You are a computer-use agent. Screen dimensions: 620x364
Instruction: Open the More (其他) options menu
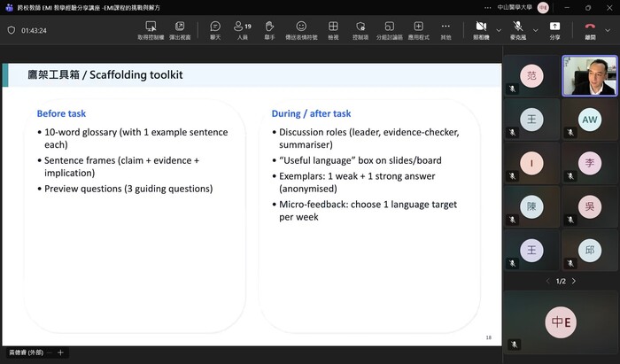[x=446, y=27]
